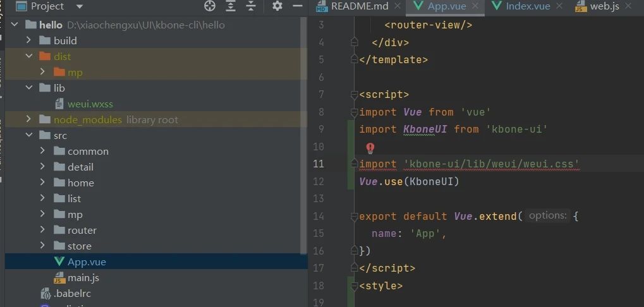
Task: Expand the store folder
Action: (x=42, y=246)
